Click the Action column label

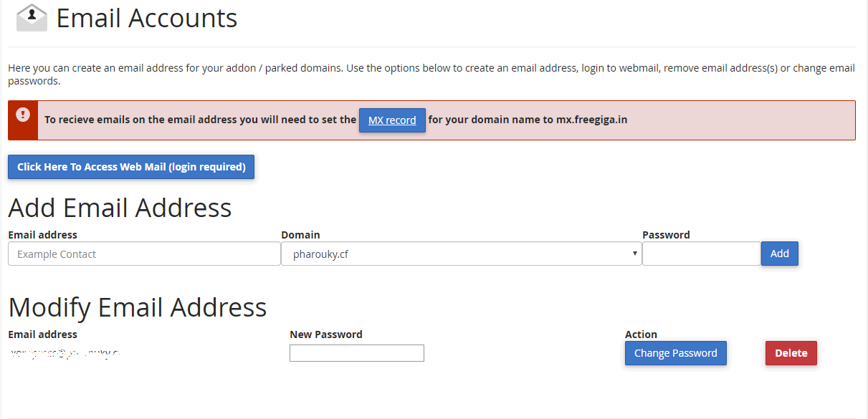(641, 334)
